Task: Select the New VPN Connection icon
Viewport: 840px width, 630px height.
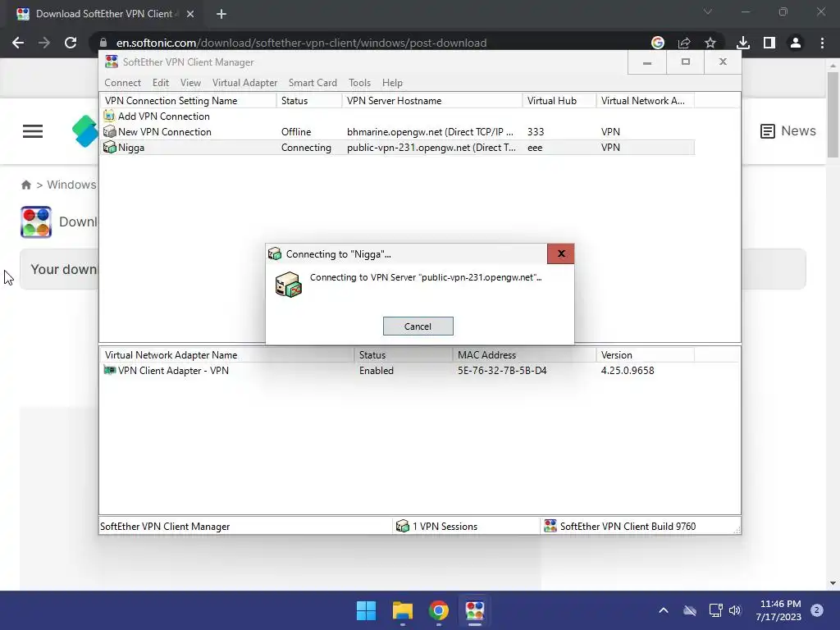Action: click(109, 131)
